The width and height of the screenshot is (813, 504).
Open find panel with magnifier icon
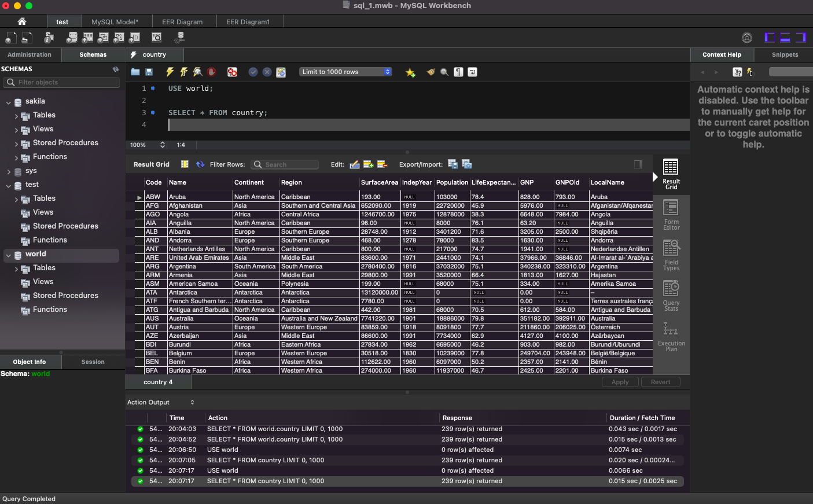coord(444,72)
